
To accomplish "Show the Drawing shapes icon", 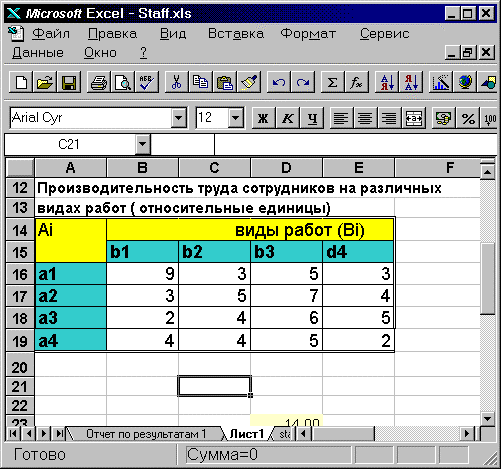I will point(488,82).
